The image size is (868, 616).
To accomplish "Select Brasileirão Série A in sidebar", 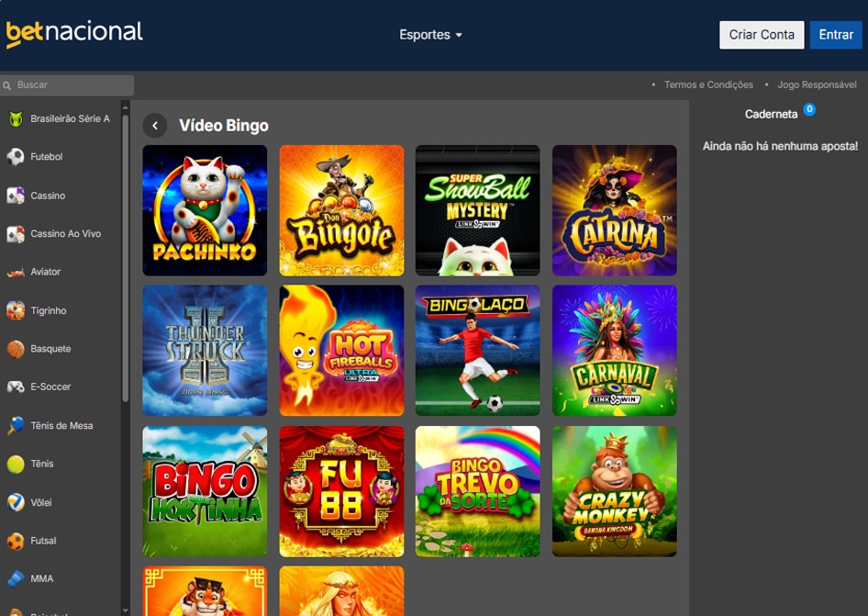I will click(69, 118).
